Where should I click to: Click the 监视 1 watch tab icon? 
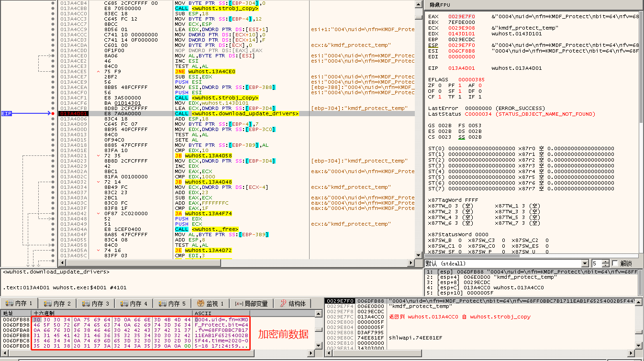click(x=201, y=304)
